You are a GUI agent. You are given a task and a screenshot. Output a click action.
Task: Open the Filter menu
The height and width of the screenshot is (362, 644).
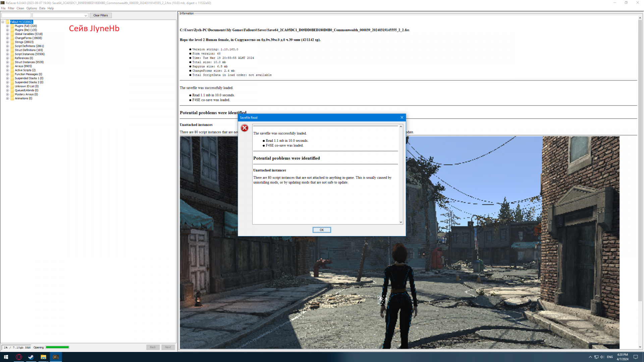11,8
